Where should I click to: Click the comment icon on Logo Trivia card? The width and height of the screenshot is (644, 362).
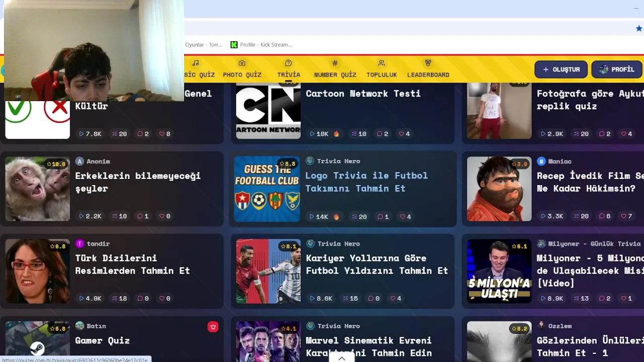click(380, 217)
